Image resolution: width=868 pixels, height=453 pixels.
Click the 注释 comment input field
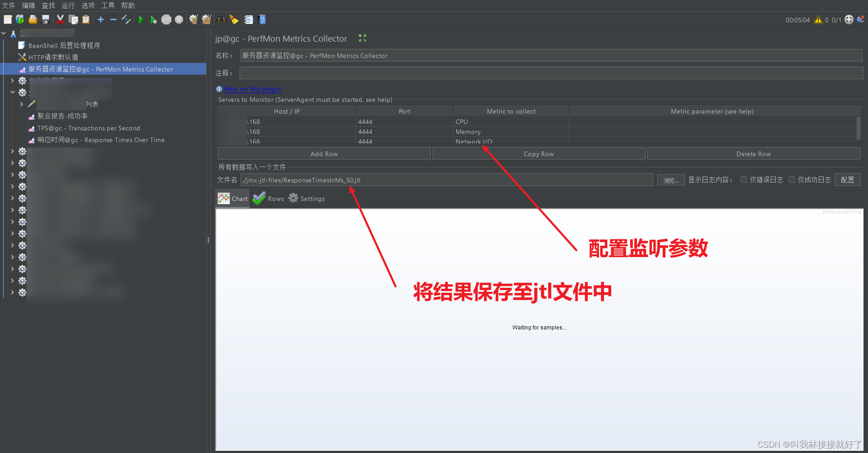click(x=551, y=73)
